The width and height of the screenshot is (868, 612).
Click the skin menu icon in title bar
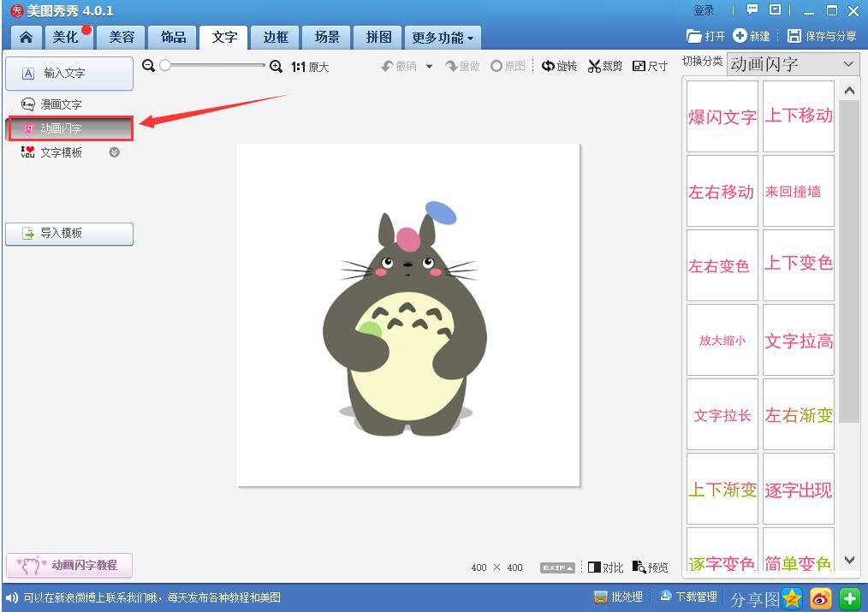[775, 9]
